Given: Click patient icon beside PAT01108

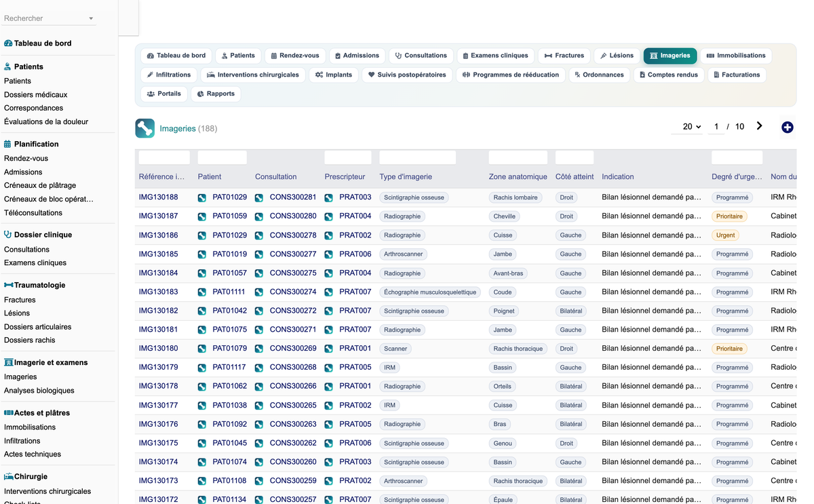Looking at the screenshot, I should pos(202,481).
